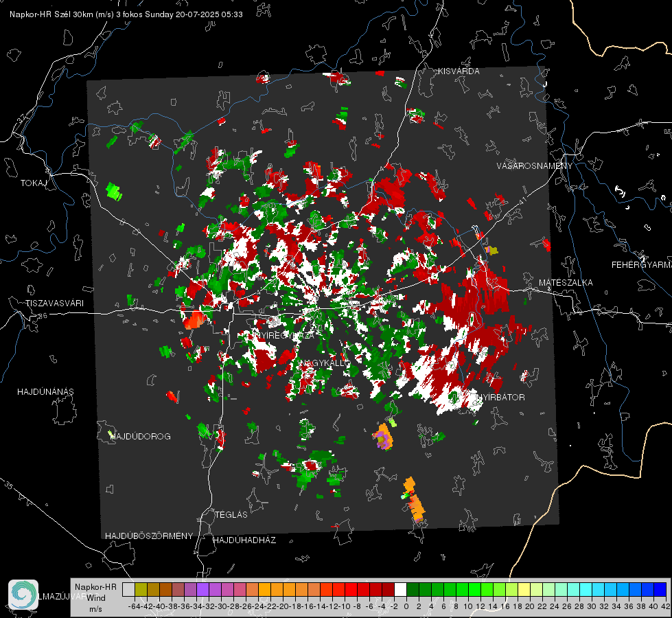Click road number 41 near Vásárosnamény
This screenshot has width=672, height=618.
coord(522,201)
